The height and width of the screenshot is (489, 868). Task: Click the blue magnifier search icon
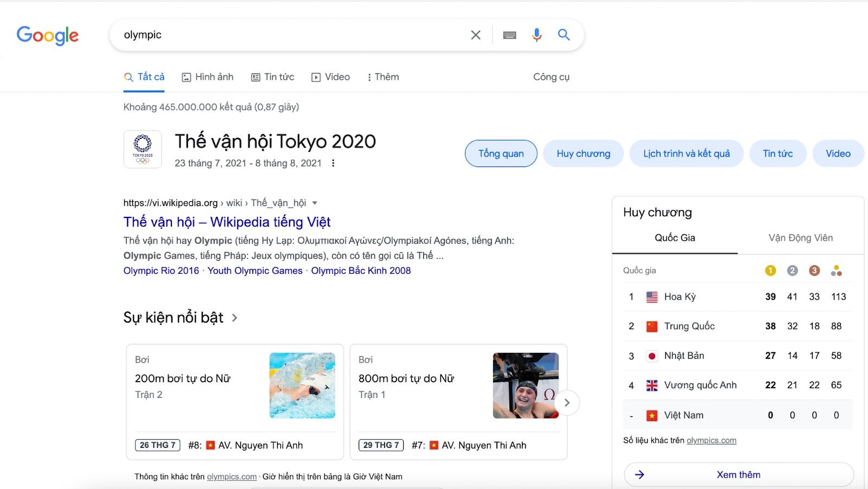pyautogui.click(x=564, y=35)
